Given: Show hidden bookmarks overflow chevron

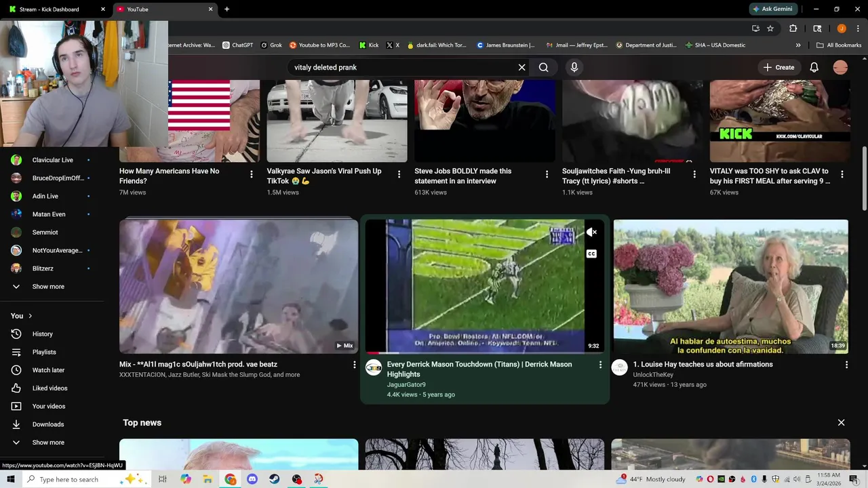Looking at the screenshot, I should point(798,45).
